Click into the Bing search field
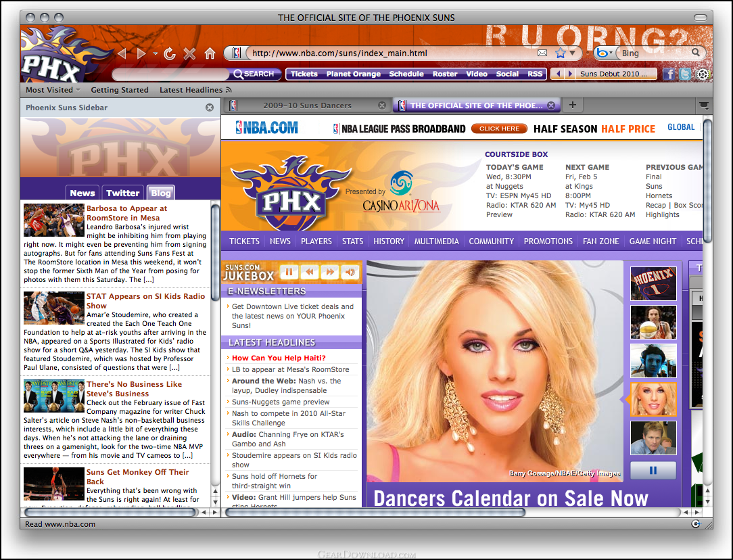Viewport: 733px width, 560px height. pyautogui.click(x=655, y=53)
